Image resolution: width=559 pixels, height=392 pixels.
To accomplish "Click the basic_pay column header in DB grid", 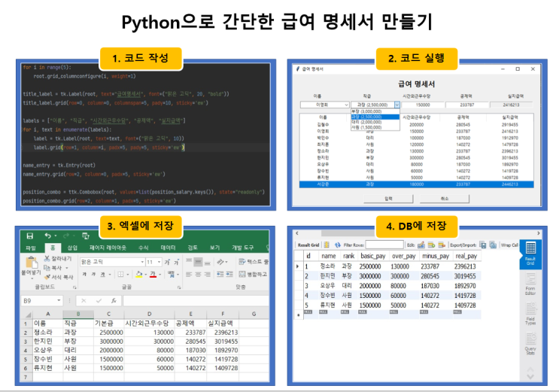I will [373, 256].
